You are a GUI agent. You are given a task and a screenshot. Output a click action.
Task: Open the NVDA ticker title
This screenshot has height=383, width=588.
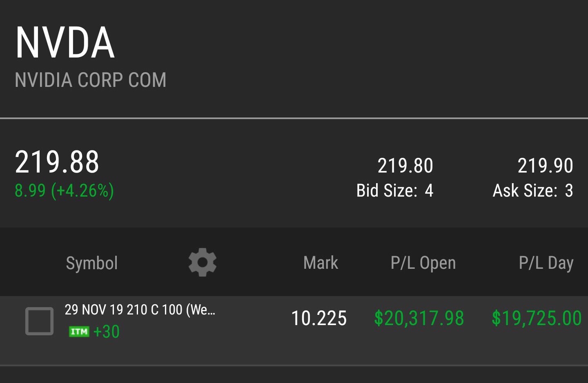click(x=65, y=42)
